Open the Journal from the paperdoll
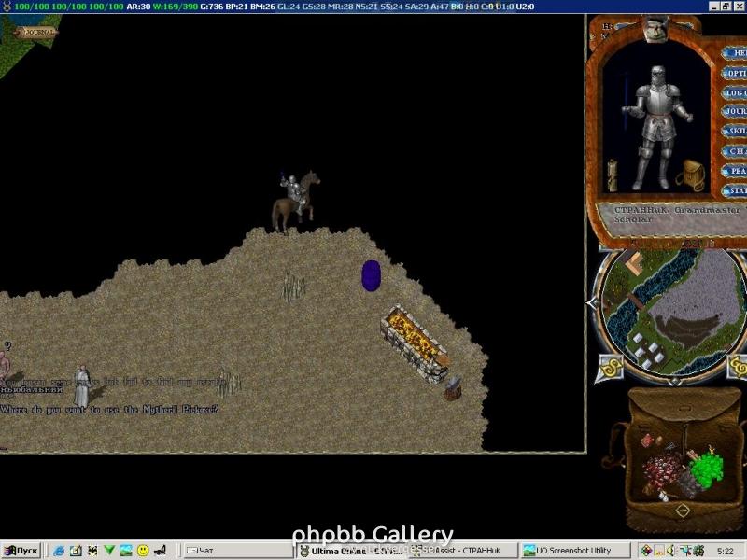The height and width of the screenshot is (560, 747). (x=735, y=111)
